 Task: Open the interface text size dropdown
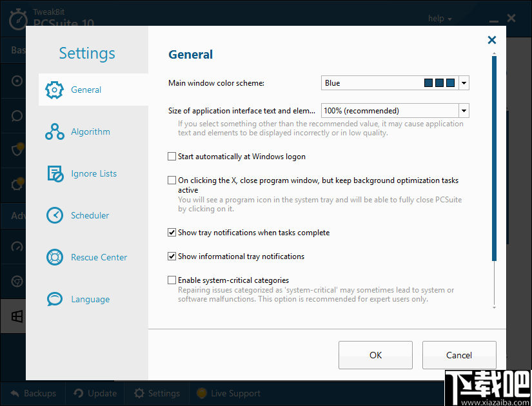(464, 110)
